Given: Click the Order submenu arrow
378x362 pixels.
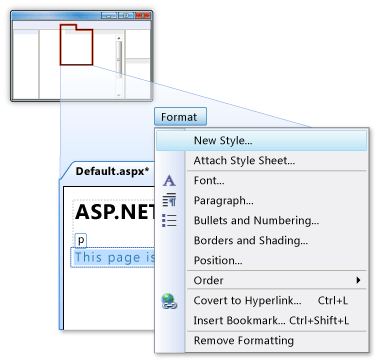Looking at the screenshot, I should [x=358, y=280].
